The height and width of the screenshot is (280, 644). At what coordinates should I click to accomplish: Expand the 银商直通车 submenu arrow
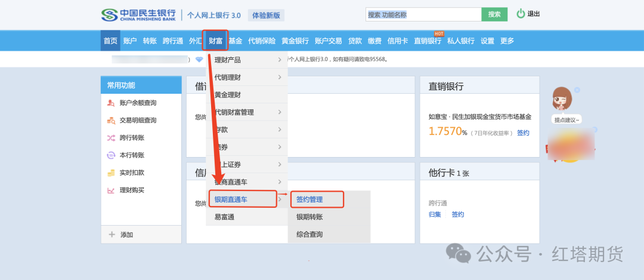tap(280, 181)
